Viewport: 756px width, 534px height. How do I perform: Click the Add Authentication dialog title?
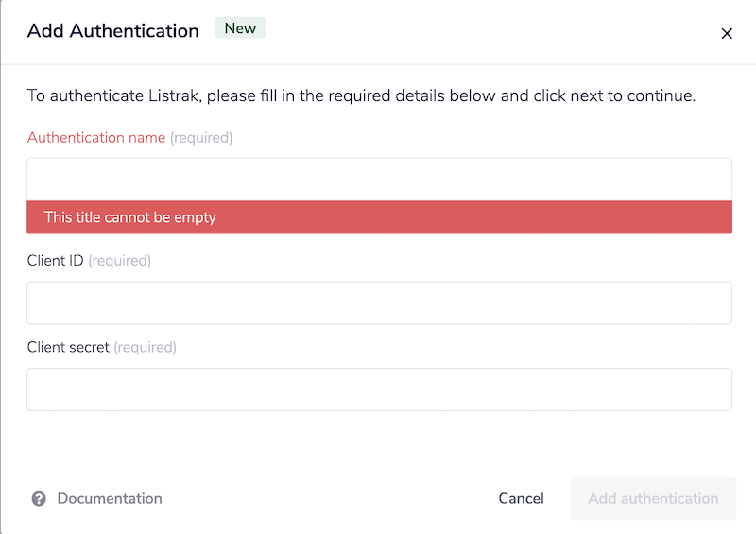click(112, 31)
